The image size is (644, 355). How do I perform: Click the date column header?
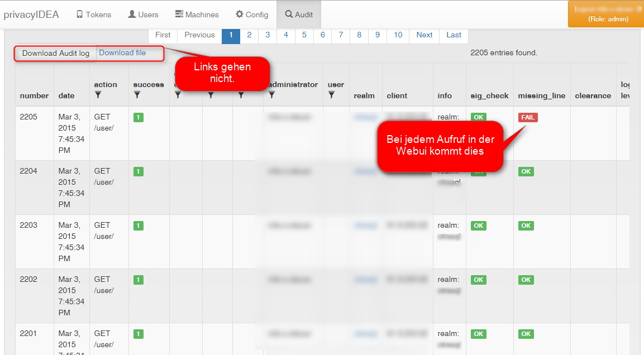[x=66, y=95]
